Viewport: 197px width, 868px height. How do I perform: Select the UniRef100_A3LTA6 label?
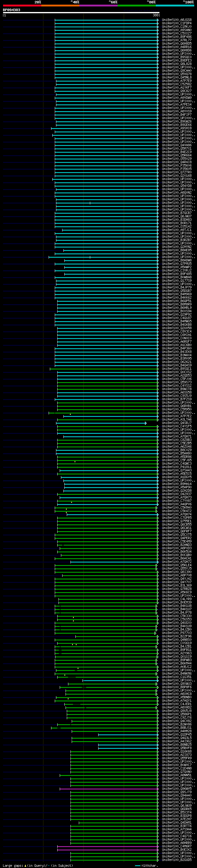[177, 419]
